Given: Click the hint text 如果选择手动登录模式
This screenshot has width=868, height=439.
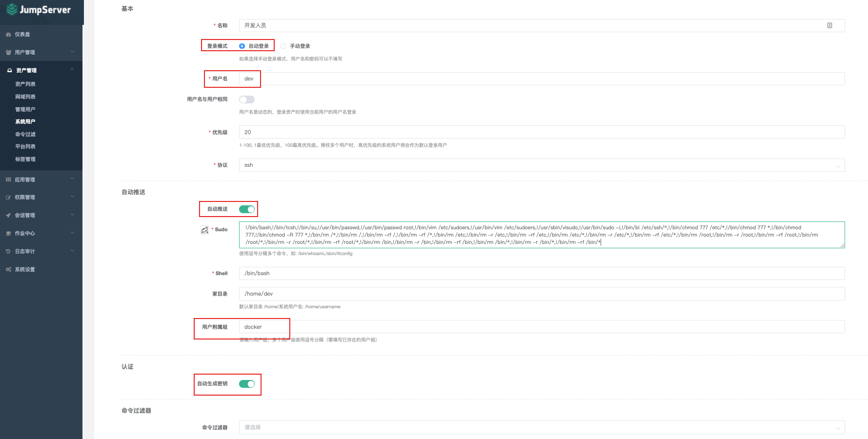Looking at the screenshot, I should 290,59.
